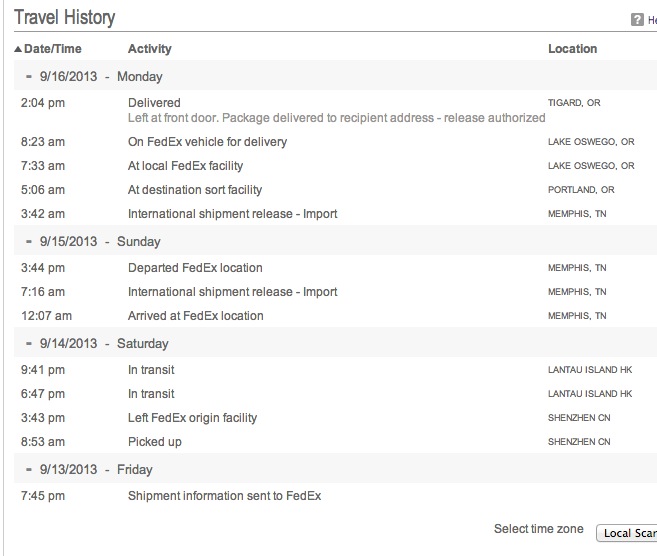This screenshot has height=556, width=657.
Task: Click the Activity column header
Action: point(150,49)
